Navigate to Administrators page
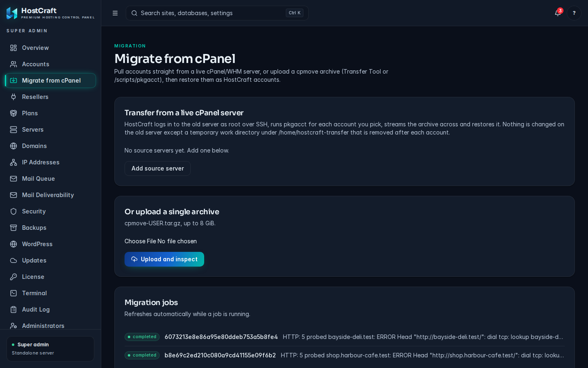 pos(51,325)
